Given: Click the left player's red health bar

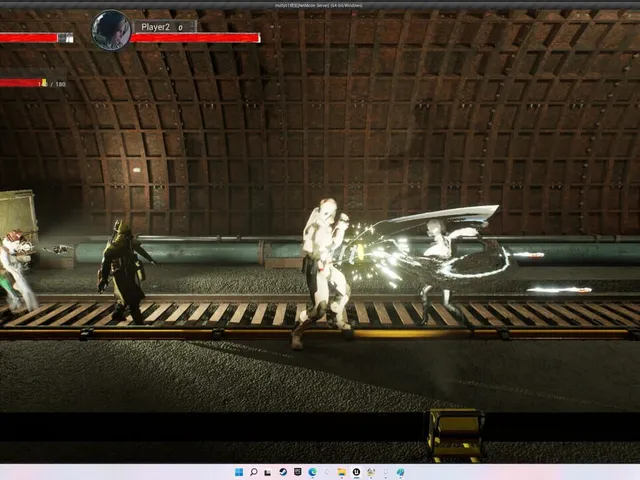Looking at the screenshot, I should 36,38.
